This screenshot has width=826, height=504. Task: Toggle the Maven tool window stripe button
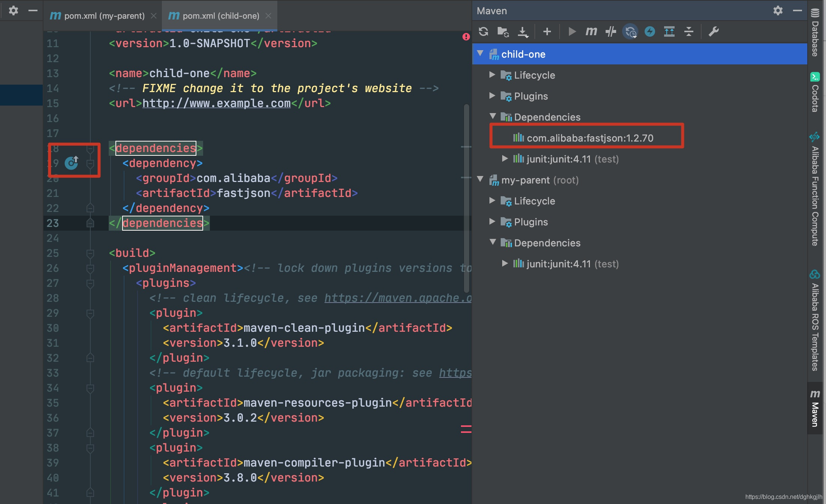pyautogui.click(x=815, y=409)
